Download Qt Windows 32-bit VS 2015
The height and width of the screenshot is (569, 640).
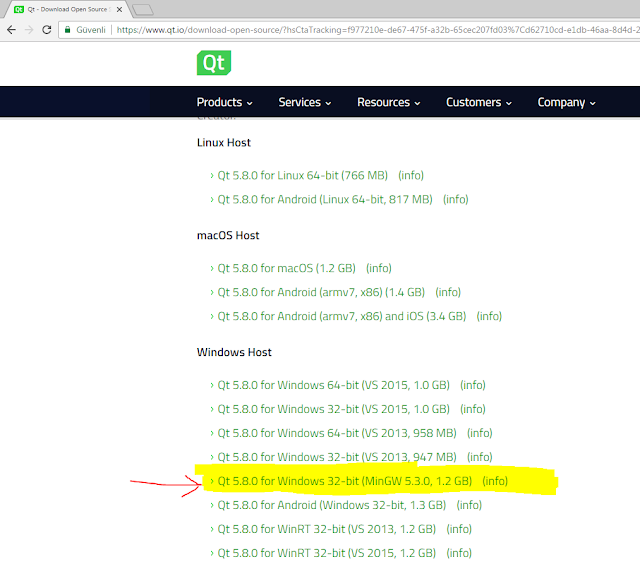coord(333,409)
